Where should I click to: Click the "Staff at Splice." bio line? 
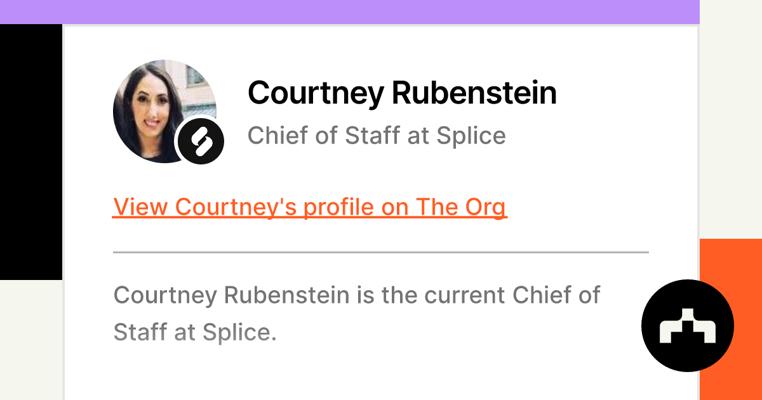coord(194,331)
